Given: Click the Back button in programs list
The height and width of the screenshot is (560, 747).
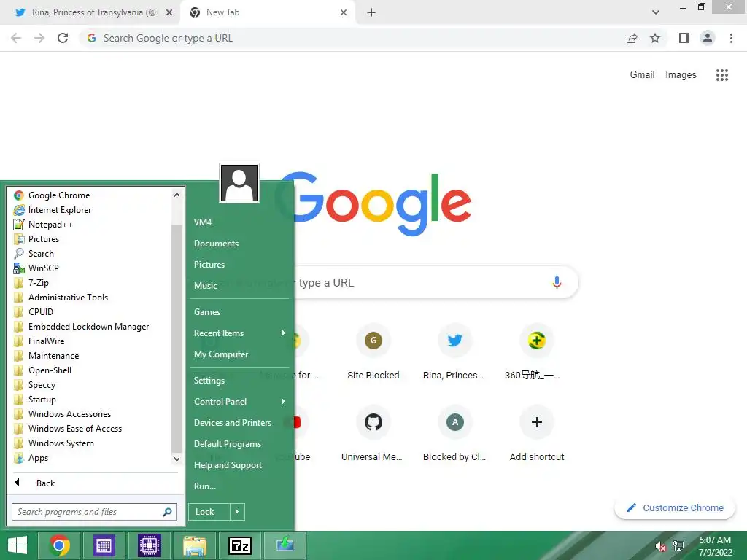Looking at the screenshot, I should pos(45,483).
